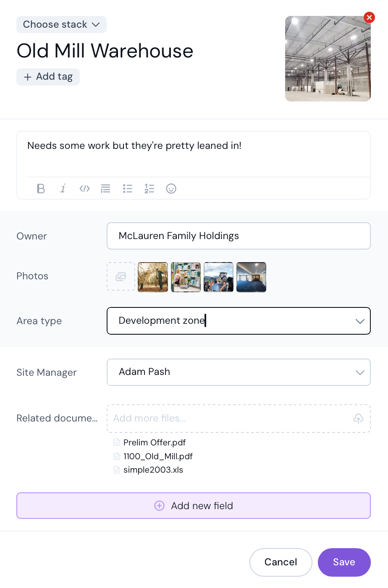Screen dimensions: 388x588
Task: Save the Old Mill Warehouse record
Action: pos(344,562)
